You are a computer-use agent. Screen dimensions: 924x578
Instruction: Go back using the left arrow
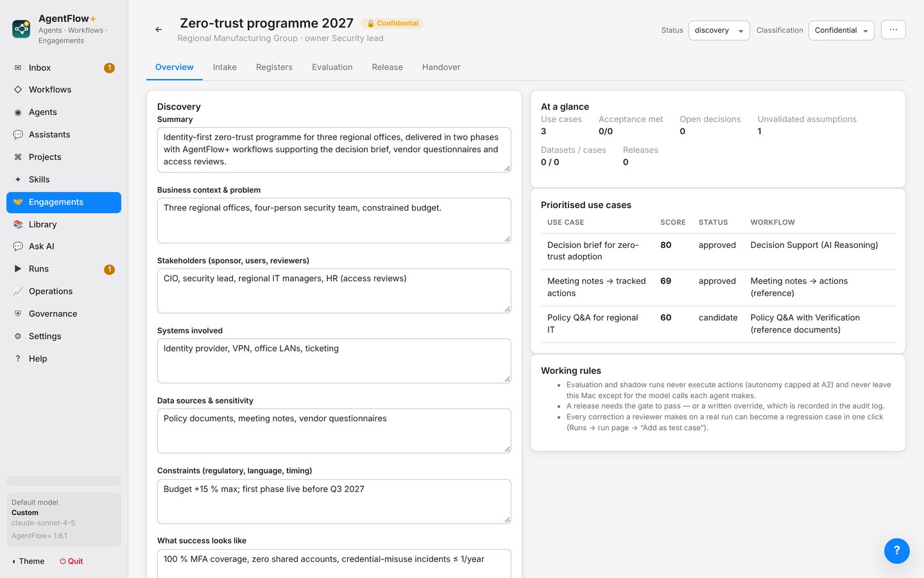158,30
